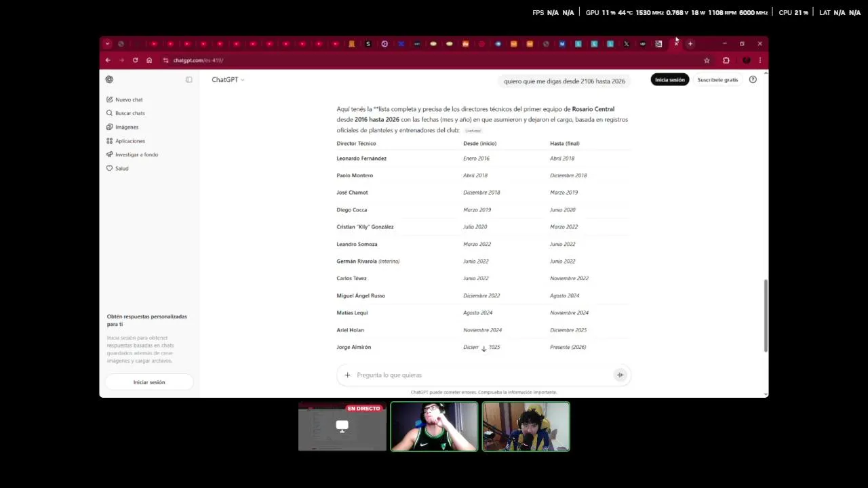This screenshot has width=868, height=488.
Task: Select the webcam feed of the man in black
Action: pyautogui.click(x=434, y=426)
